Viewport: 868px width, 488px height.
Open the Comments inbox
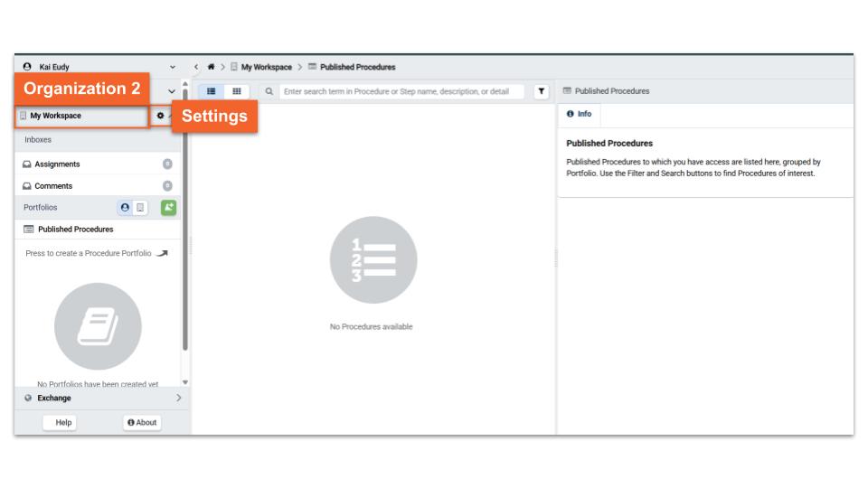click(97, 186)
